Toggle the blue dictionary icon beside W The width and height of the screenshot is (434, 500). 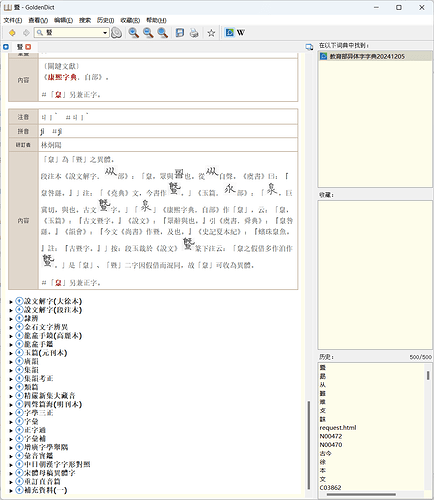[230, 33]
